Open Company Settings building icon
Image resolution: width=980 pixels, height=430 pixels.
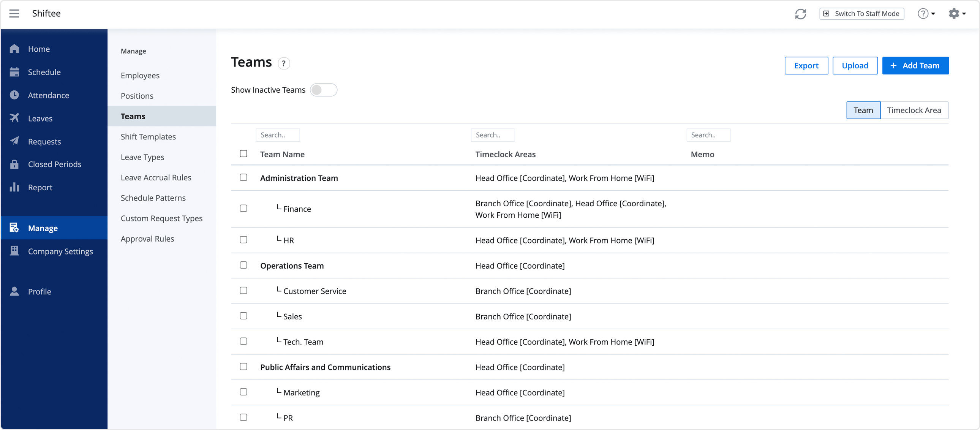14,251
